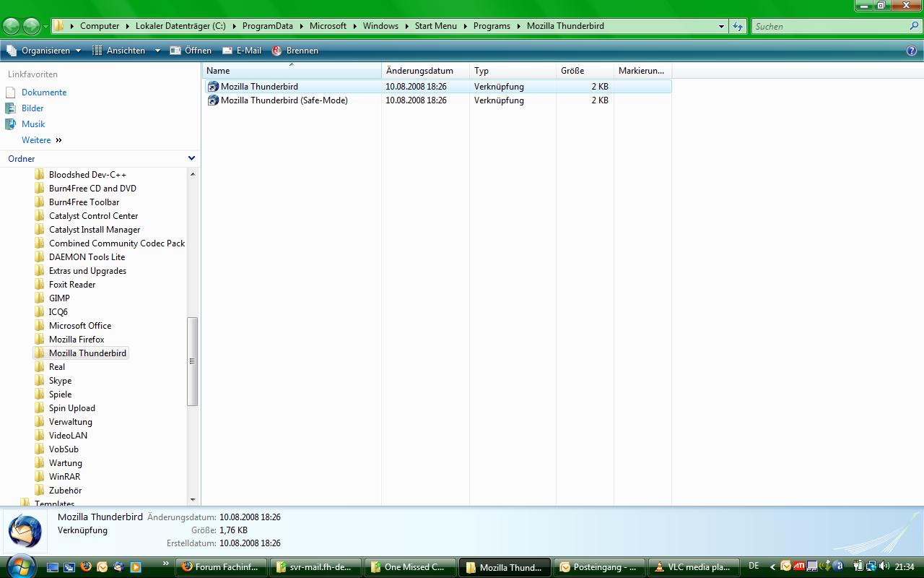924x578 pixels.
Task: Click the Windows Start orb
Action: coord(21,567)
